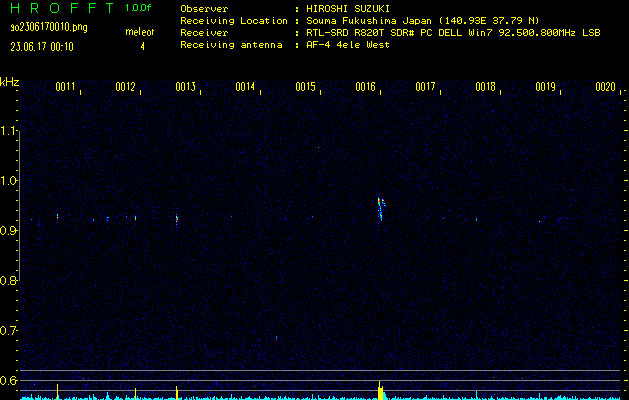This screenshot has height=400, width=629.
Task: Click the 0013 time marker
Action: click(186, 87)
